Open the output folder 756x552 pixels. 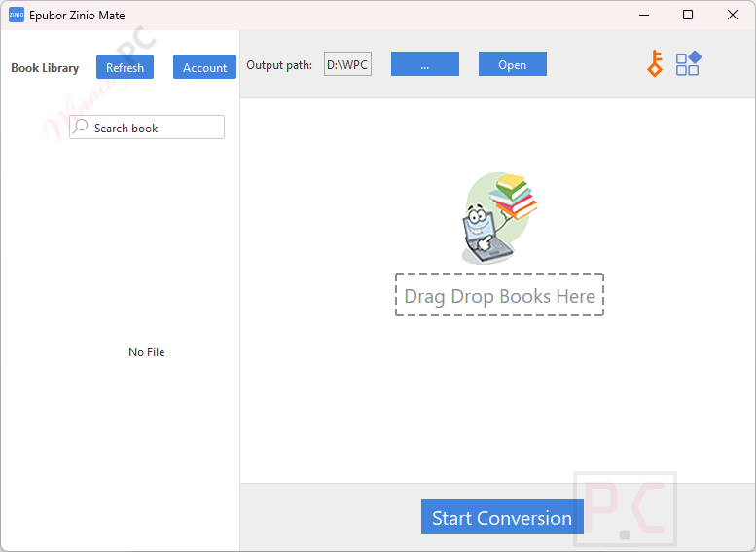[x=512, y=64]
